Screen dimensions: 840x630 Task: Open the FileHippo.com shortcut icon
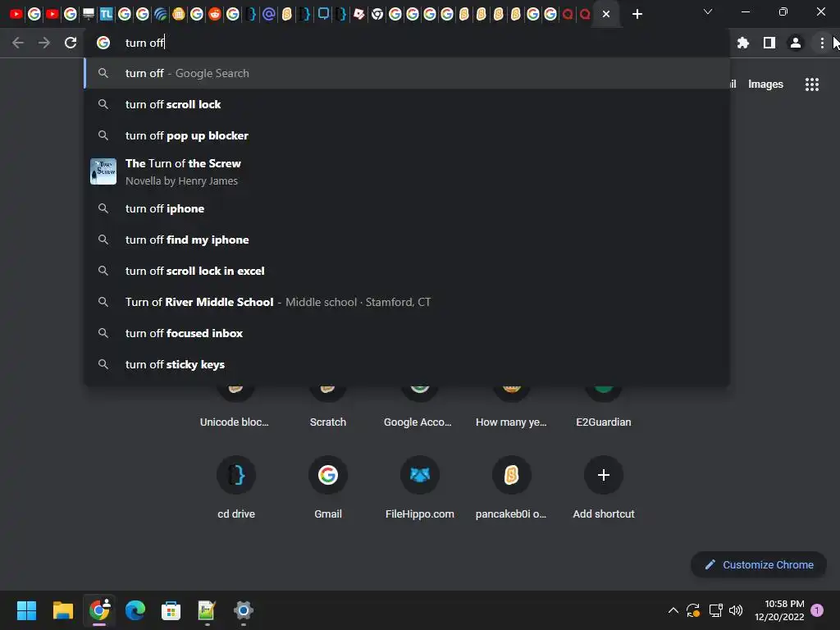tap(419, 475)
